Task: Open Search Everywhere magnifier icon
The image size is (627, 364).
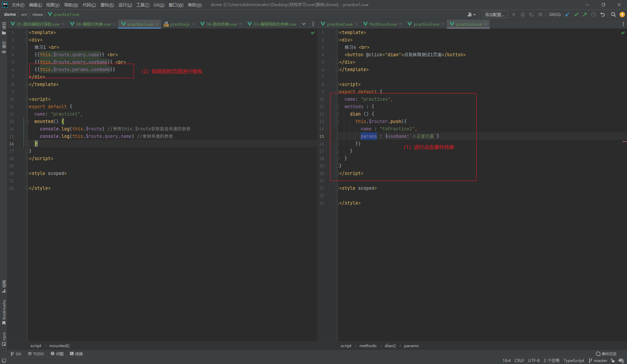Action: tap(614, 14)
